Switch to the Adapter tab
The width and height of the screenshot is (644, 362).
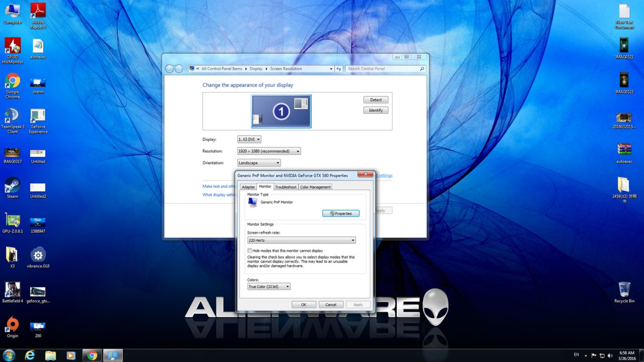[x=249, y=187]
